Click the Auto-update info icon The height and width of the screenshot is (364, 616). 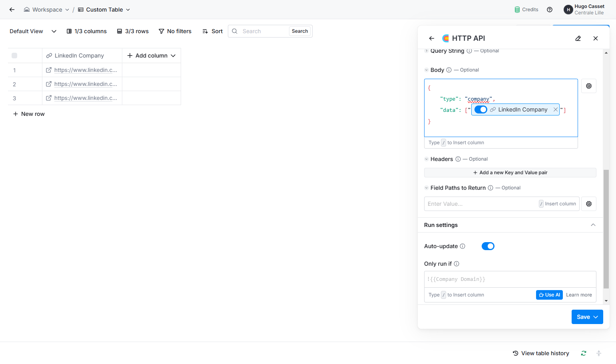pos(462,246)
